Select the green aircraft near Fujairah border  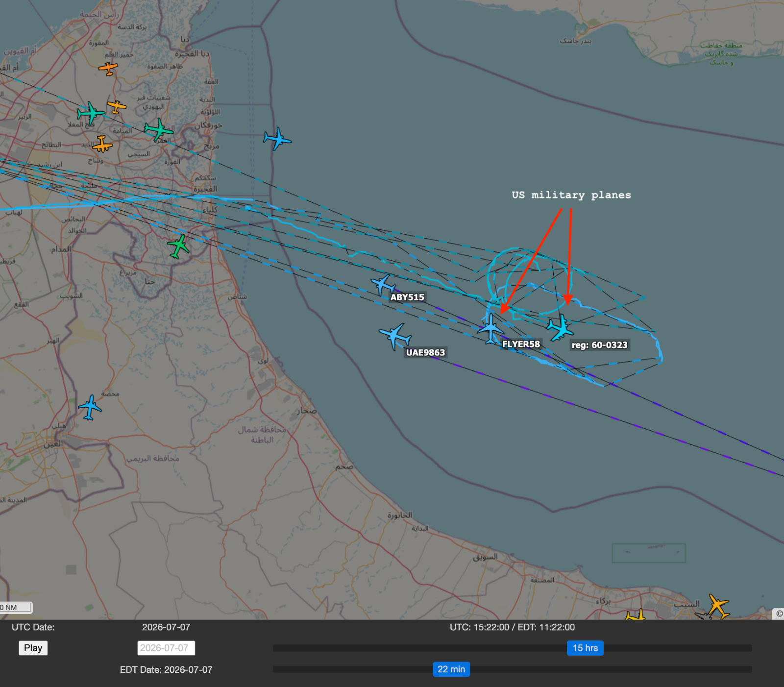tap(178, 246)
